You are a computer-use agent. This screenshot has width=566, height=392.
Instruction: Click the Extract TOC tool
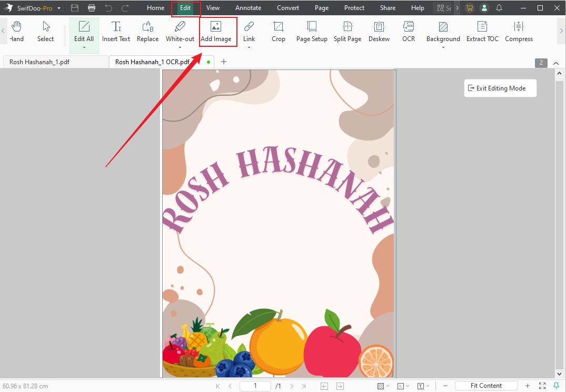(482, 32)
